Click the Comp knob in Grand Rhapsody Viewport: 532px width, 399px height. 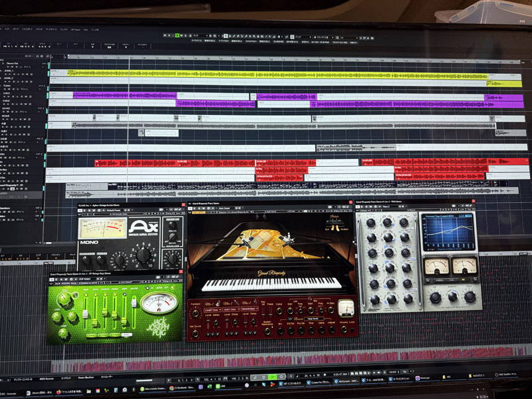tap(279, 311)
